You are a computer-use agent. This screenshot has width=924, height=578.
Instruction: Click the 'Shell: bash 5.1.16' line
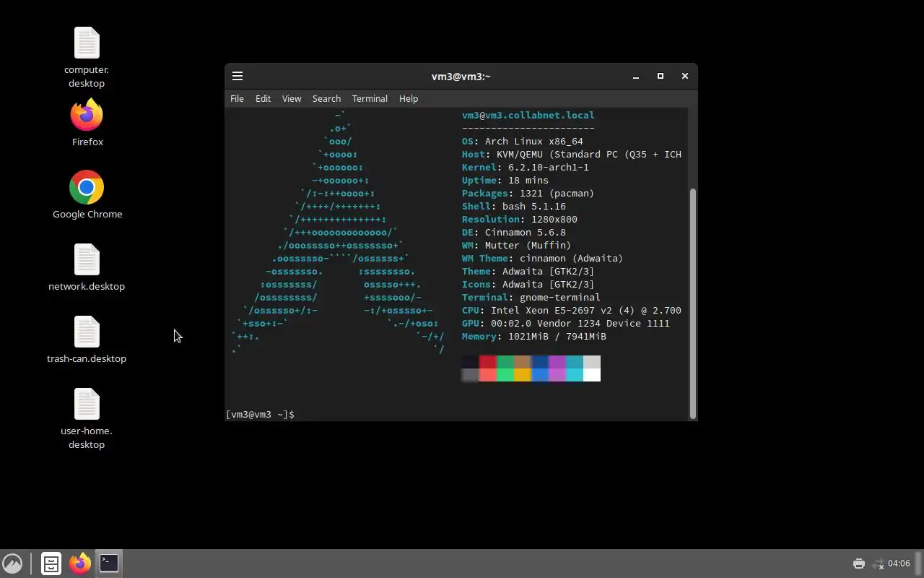[514, 207]
